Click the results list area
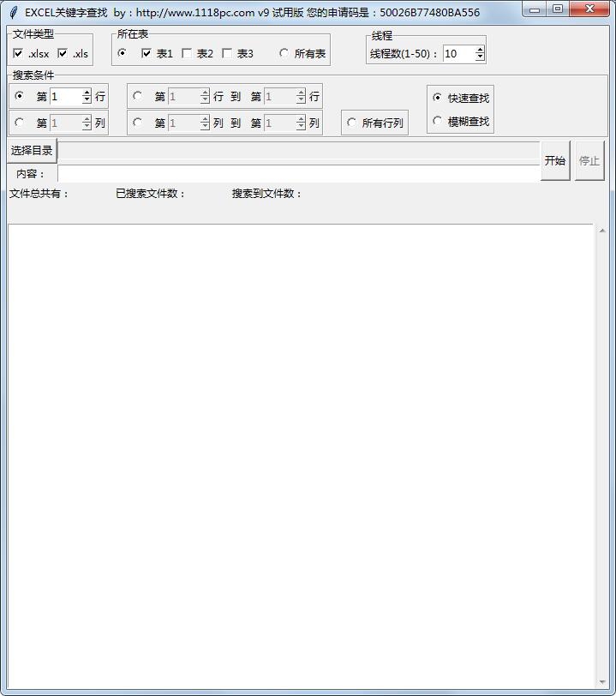 pos(301,456)
